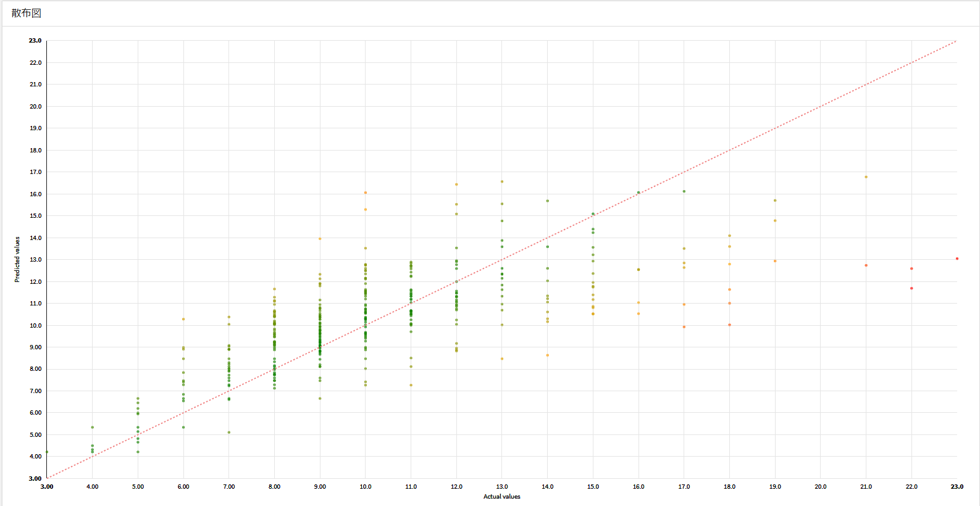Screen dimensions: 980x506
Task: Select the x-axis tick label 12.0
Action: click(456, 487)
